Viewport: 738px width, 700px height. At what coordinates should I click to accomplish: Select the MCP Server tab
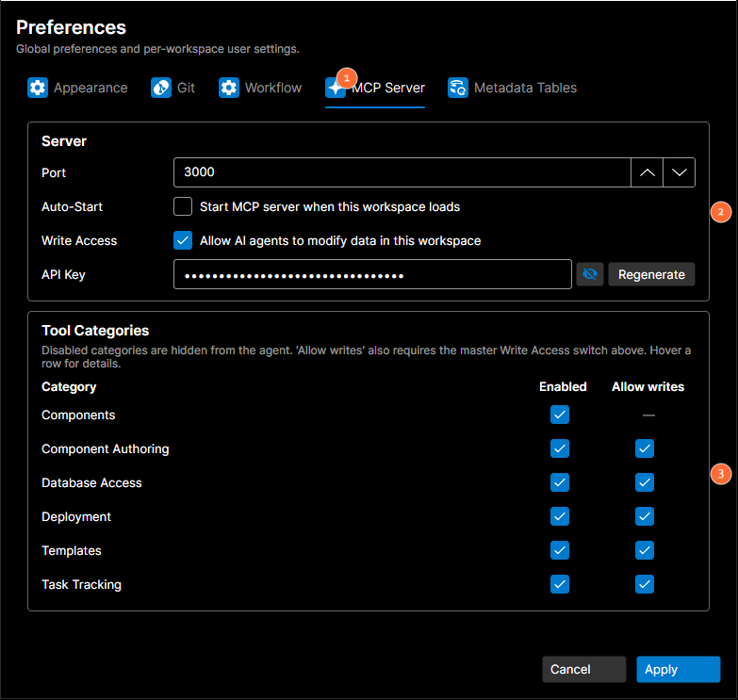coord(375,88)
